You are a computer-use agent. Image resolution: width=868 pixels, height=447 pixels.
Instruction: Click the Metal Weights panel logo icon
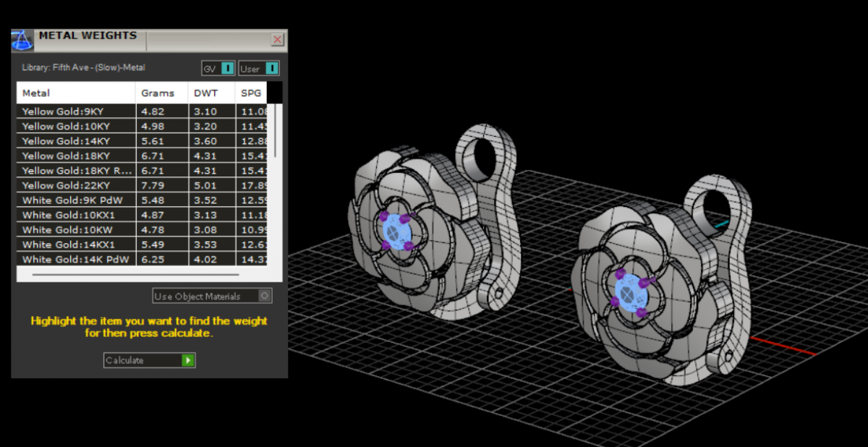click(22, 41)
